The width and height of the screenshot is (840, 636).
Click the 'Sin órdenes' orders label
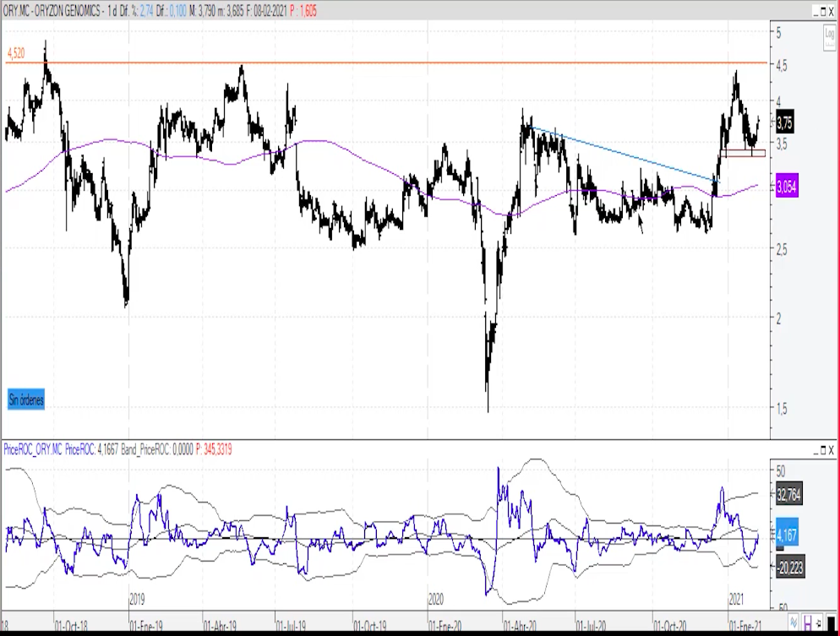25,400
